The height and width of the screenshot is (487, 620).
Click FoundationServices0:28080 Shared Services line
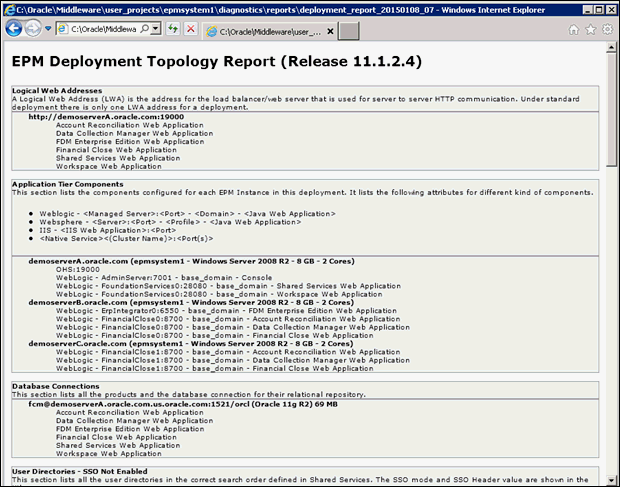pos(228,286)
